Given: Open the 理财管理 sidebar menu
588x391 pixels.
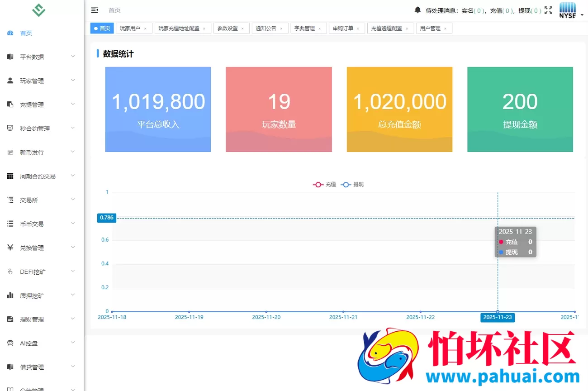Looking at the screenshot, I should pos(42,319).
